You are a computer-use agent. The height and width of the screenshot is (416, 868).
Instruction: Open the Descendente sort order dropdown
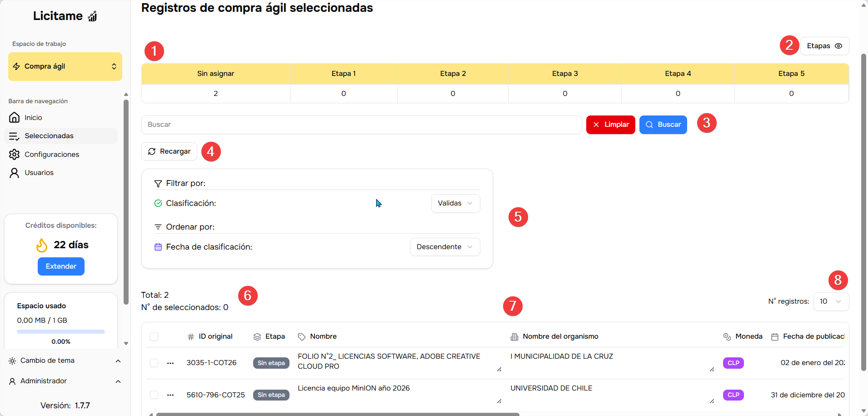coord(444,247)
